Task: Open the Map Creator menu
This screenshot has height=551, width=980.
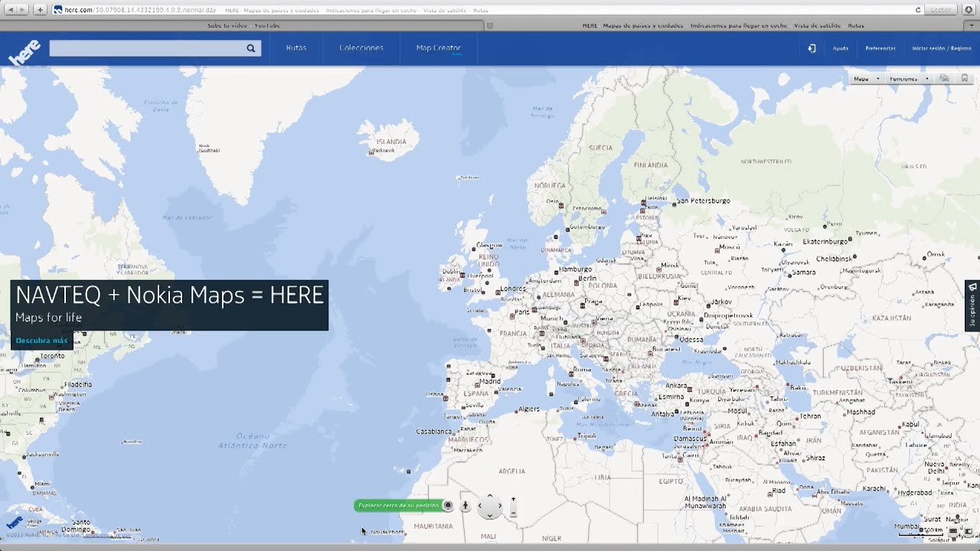Action: tap(439, 47)
